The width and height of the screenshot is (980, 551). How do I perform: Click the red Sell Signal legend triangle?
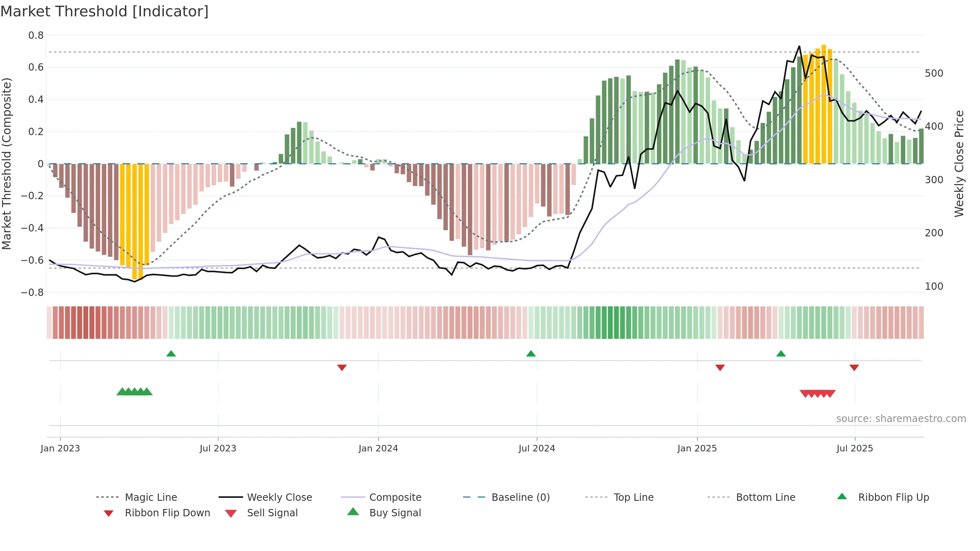tap(231, 513)
